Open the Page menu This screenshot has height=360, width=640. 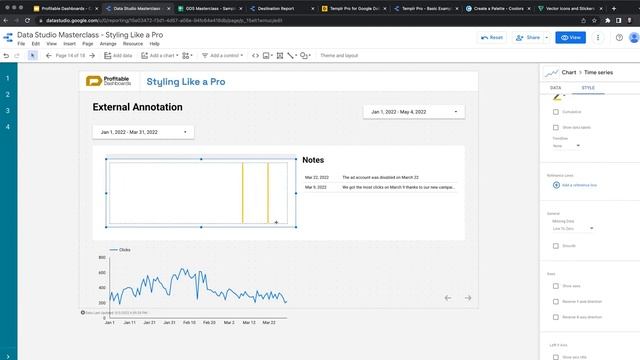[88, 44]
